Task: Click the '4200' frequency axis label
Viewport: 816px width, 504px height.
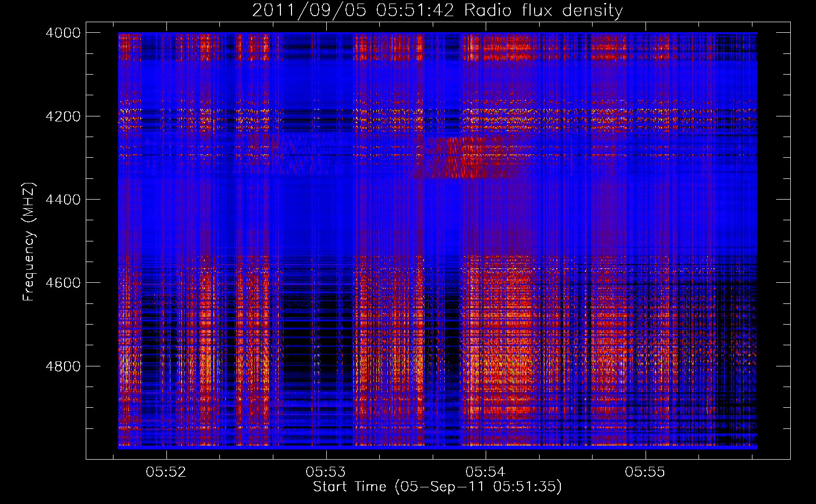Action: pyautogui.click(x=63, y=116)
